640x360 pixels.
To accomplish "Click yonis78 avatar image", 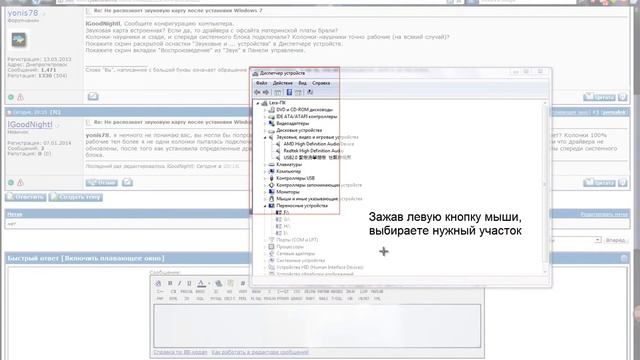I will tap(19, 40).
